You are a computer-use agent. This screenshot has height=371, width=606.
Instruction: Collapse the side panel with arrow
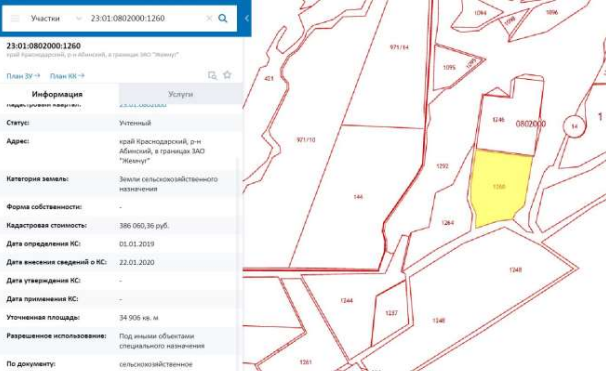pos(246,18)
